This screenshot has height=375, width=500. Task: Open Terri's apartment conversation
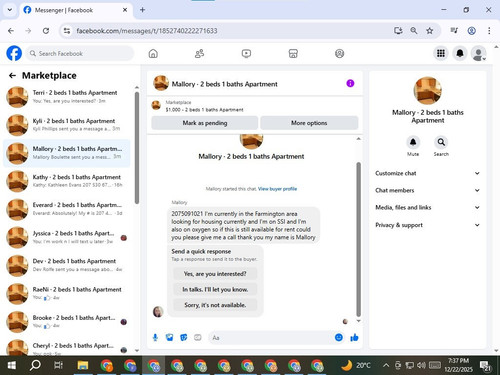point(67,97)
